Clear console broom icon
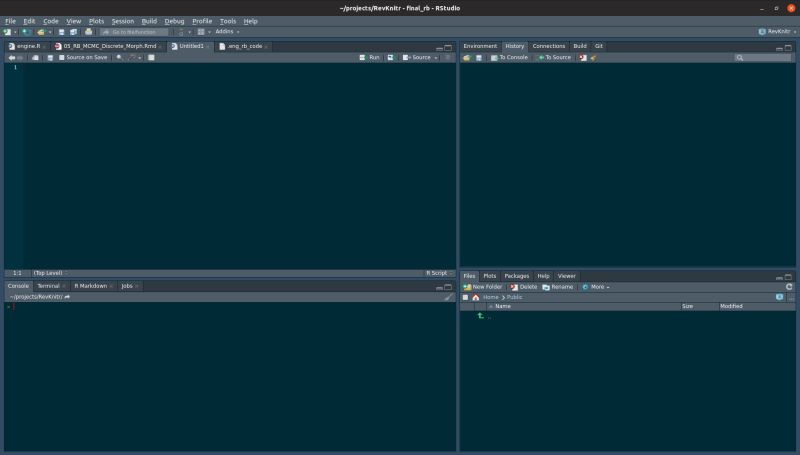Viewport: 800px width, 455px height. click(448, 297)
